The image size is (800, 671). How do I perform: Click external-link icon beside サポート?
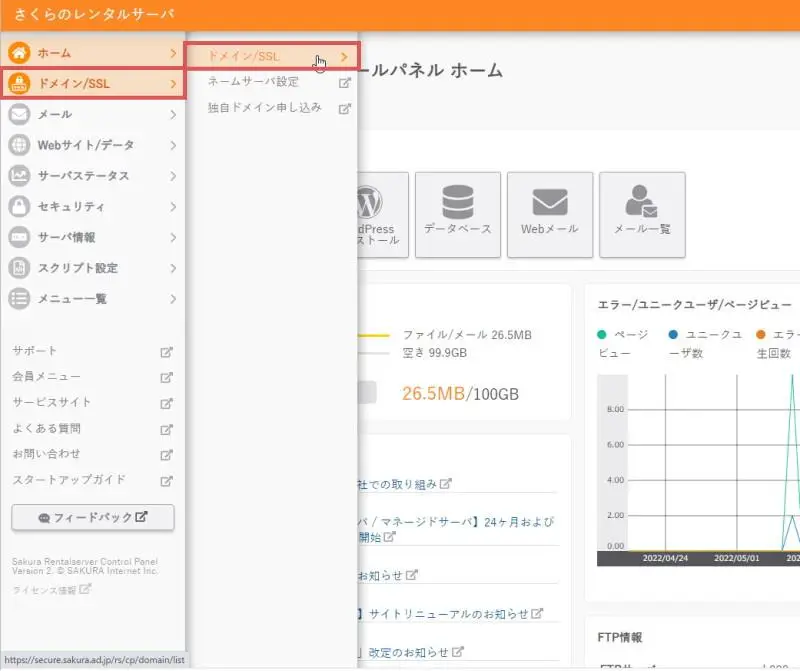166,352
